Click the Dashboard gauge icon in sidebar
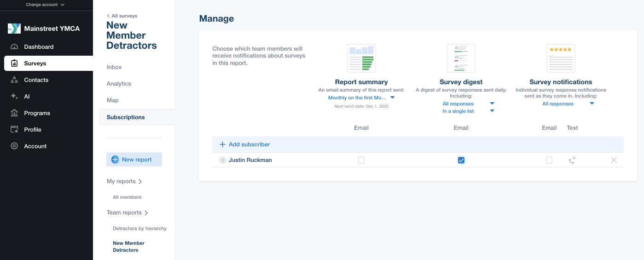The height and width of the screenshot is (260, 644). tap(14, 47)
